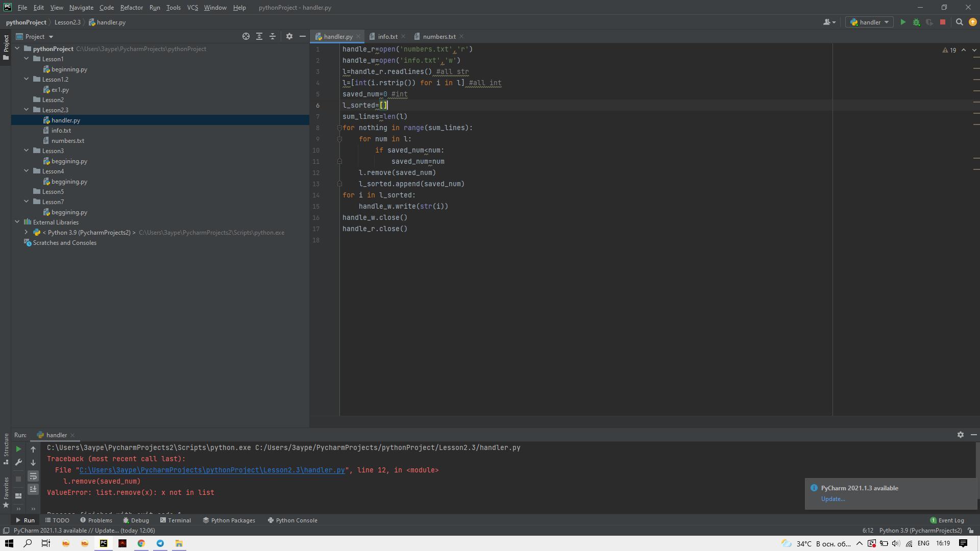Collapse the pythonProject root node
Screen dimensions: 980x551
click(x=17, y=49)
